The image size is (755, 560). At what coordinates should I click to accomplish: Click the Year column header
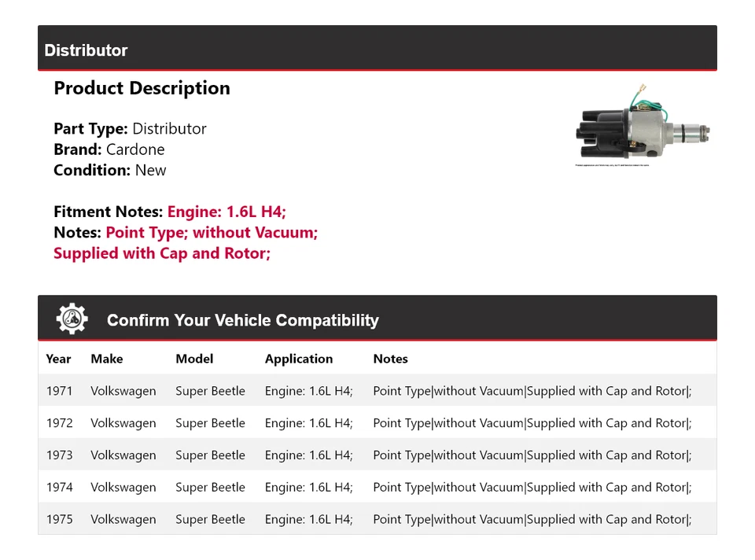58,359
